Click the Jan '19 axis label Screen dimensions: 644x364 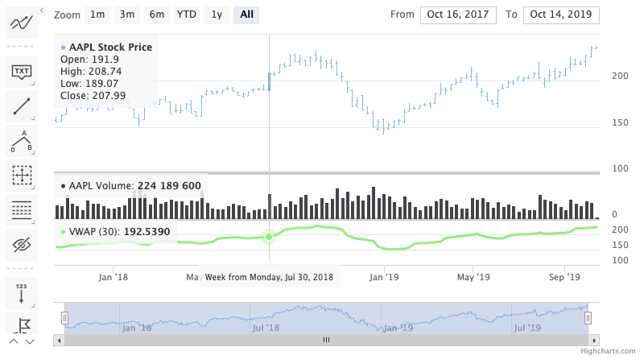(x=384, y=277)
